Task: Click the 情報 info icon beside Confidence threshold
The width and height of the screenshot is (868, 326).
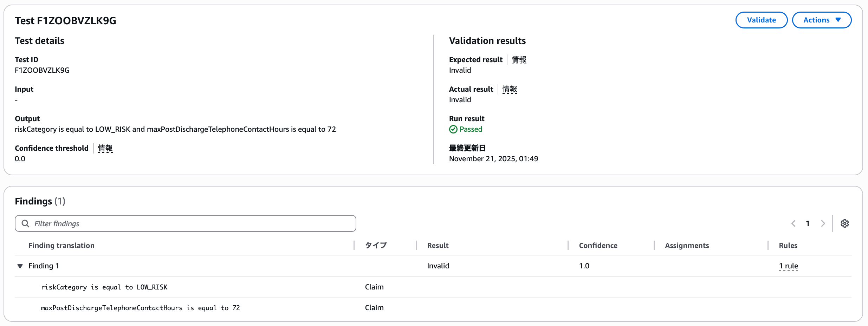Action: [x=105, y=148]
